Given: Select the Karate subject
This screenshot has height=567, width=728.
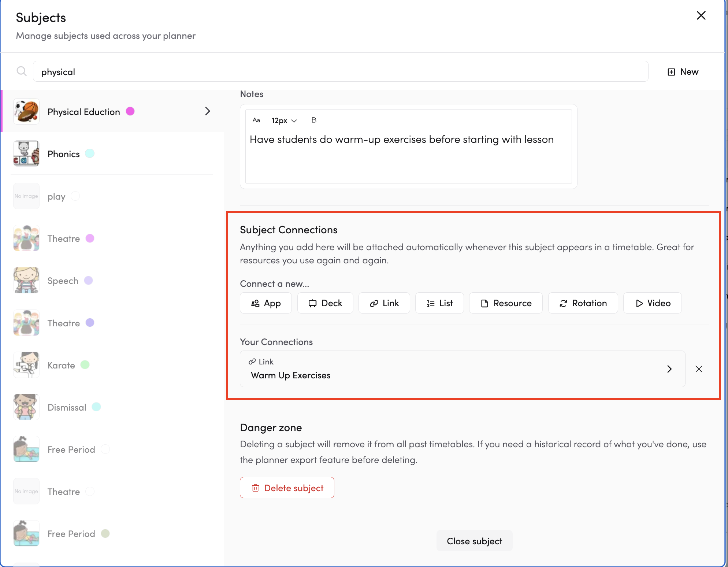Looking at the screenshot, I should [61, 365].
